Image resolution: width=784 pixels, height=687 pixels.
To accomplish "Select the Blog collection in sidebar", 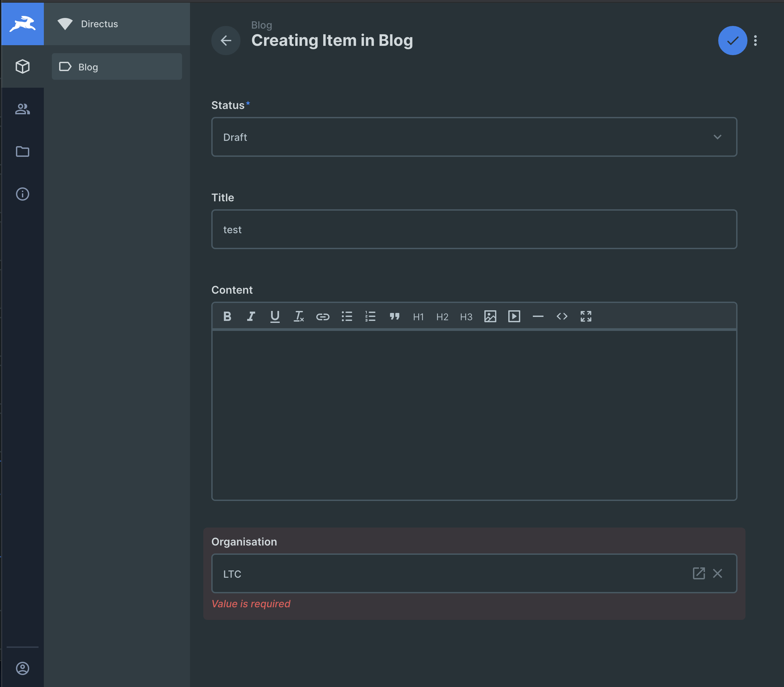I will pyautogui.click(x=117, y=67).
